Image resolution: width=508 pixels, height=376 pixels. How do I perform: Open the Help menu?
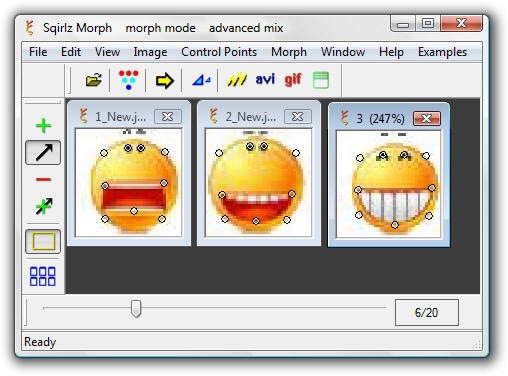coord(391,52)
